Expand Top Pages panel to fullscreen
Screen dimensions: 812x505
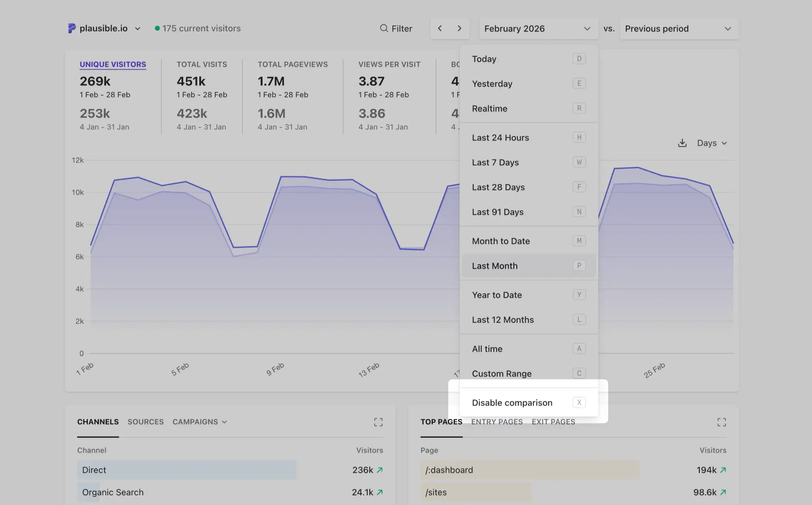[x=721, y=422]
